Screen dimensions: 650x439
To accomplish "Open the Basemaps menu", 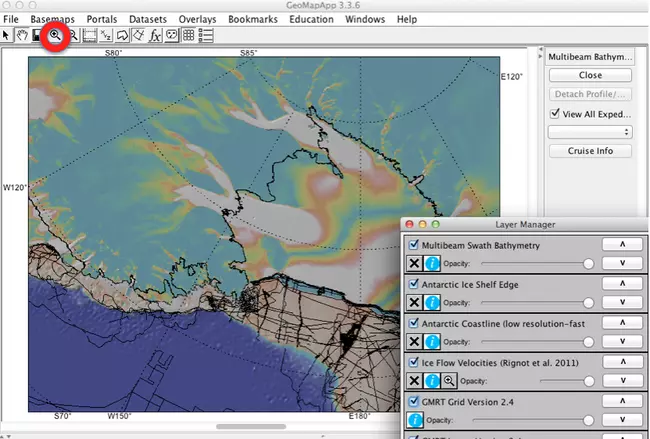I will [x=52, y=19].
